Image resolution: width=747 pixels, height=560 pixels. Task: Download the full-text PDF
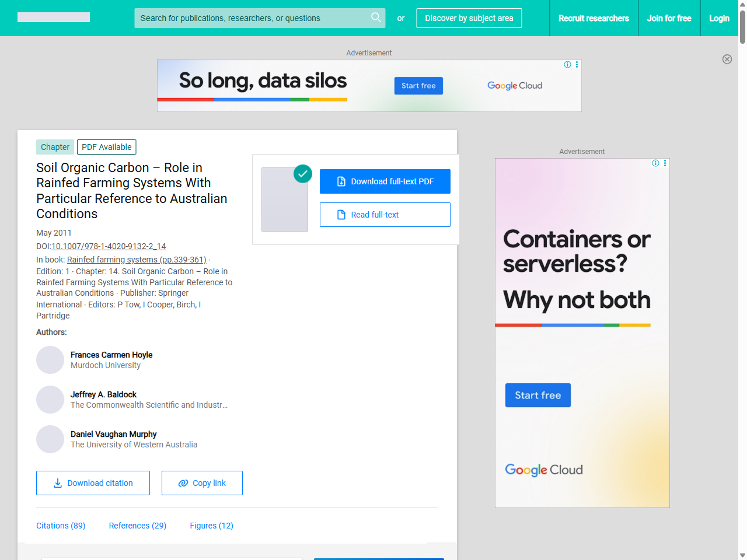click(x=385, y=181)
